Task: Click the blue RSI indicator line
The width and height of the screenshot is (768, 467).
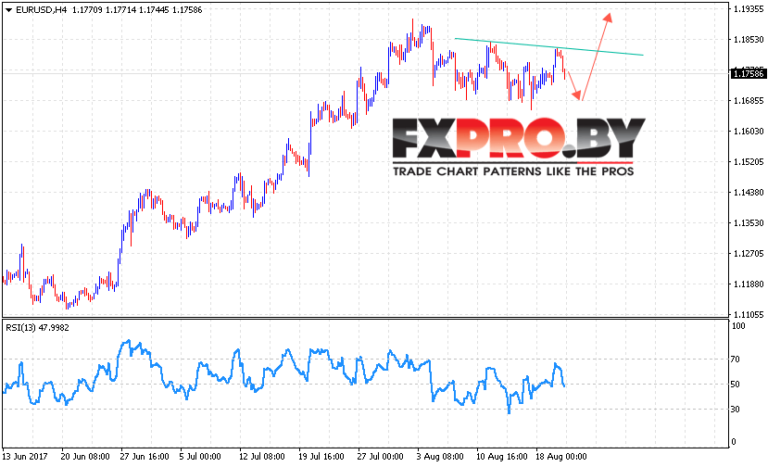Action: click(x=284, y=372)
